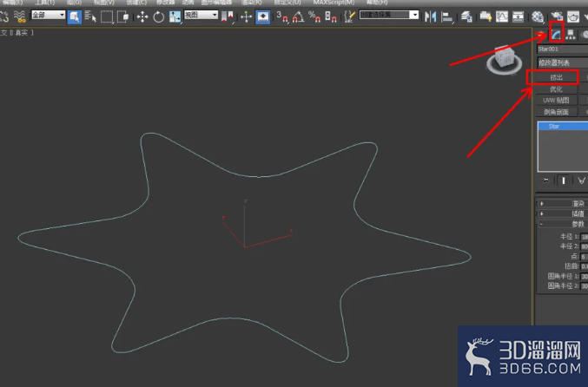Toggle Angle Snap
This screenshot has height=387, width=588.
[299, 16]
